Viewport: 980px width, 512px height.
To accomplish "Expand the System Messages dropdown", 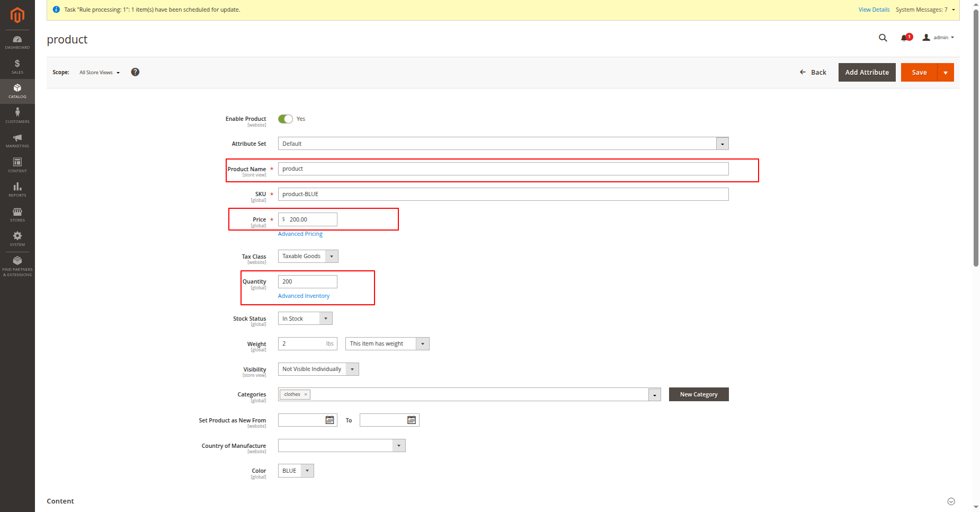I will point(925,10).
